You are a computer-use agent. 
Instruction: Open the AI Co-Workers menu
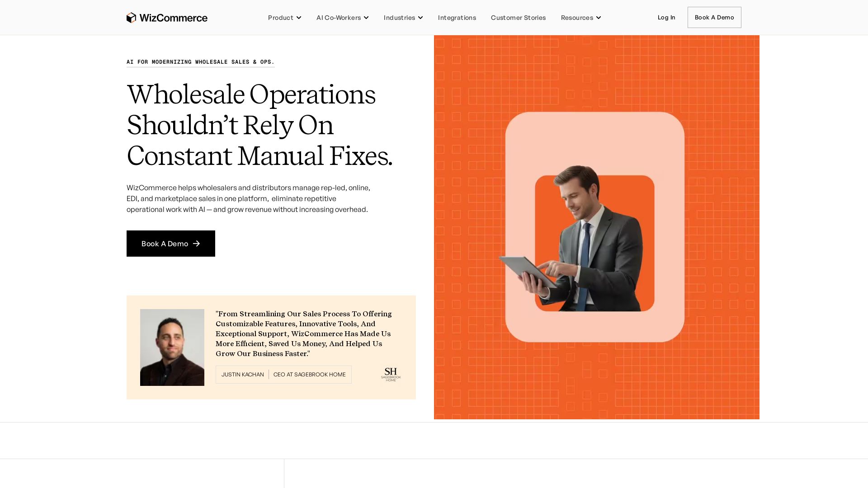(342, 18)
